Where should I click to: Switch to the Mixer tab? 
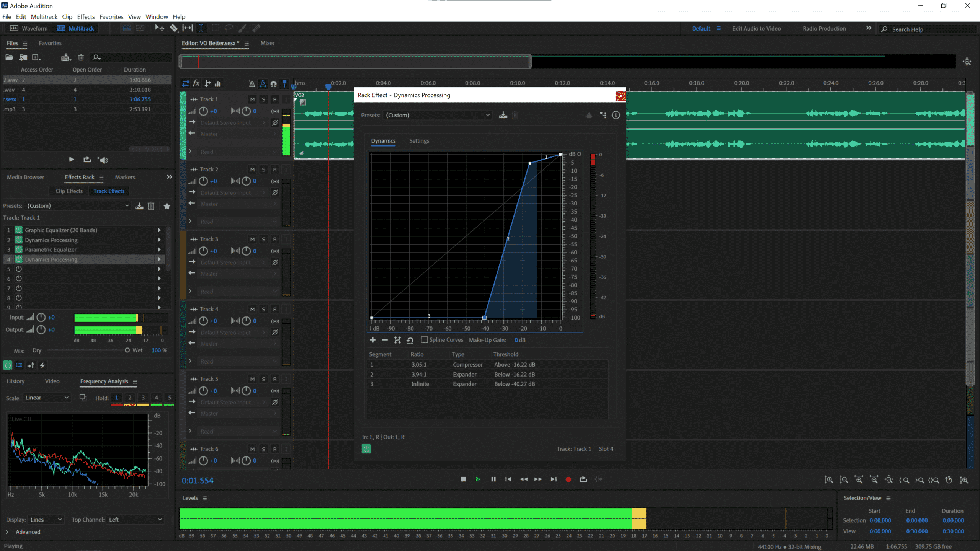[x=267, y=43]
